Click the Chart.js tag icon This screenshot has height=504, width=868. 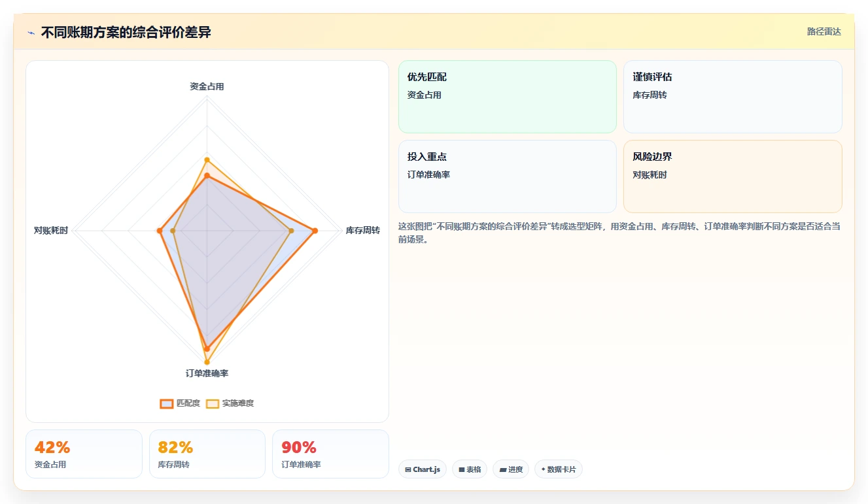point(408,469)
